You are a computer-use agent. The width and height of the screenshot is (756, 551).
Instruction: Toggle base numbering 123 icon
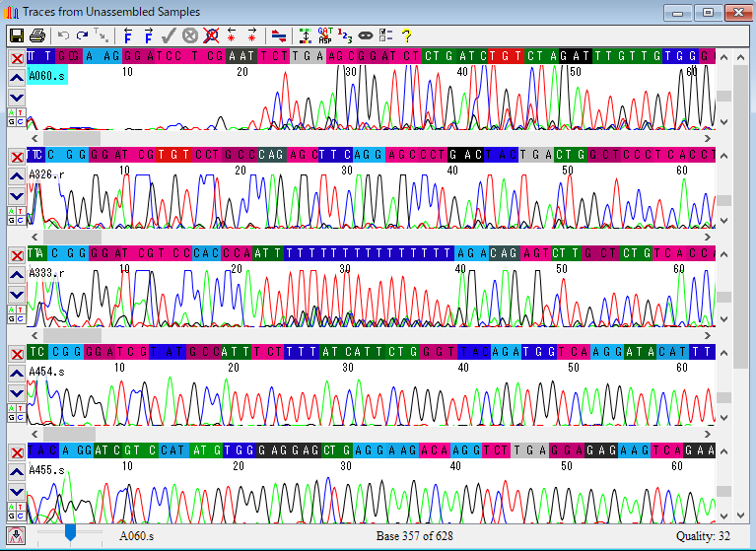click(345, 35)
